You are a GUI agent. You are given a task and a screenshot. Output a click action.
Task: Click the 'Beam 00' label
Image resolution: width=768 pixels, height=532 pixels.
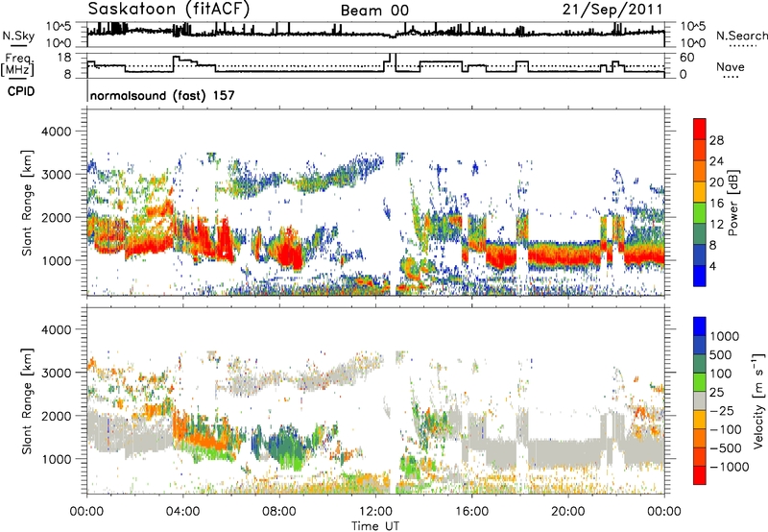coord(374,11)
